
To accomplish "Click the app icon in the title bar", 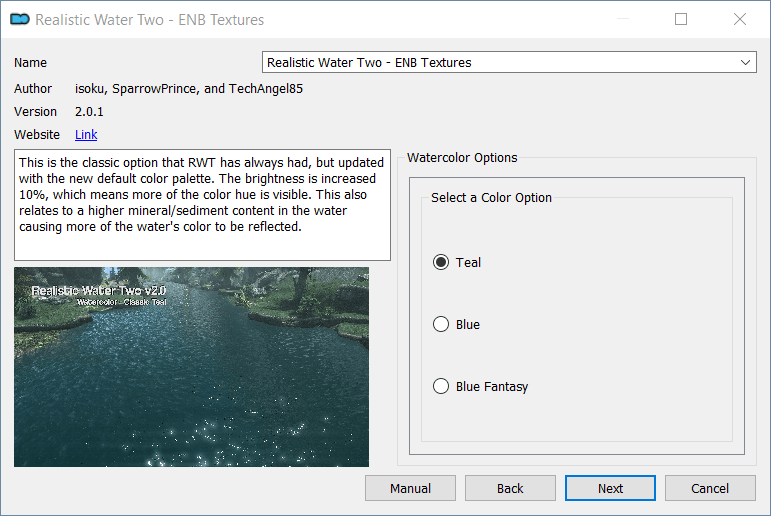I will (19, 19).
